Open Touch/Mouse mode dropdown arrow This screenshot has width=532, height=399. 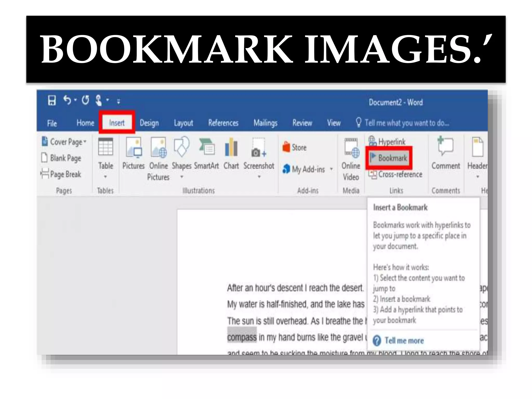[x=108, y=100]
